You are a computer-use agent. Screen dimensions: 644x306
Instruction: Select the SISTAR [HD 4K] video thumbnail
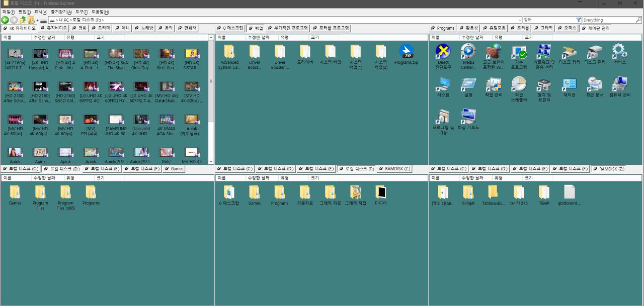(191, 53)
